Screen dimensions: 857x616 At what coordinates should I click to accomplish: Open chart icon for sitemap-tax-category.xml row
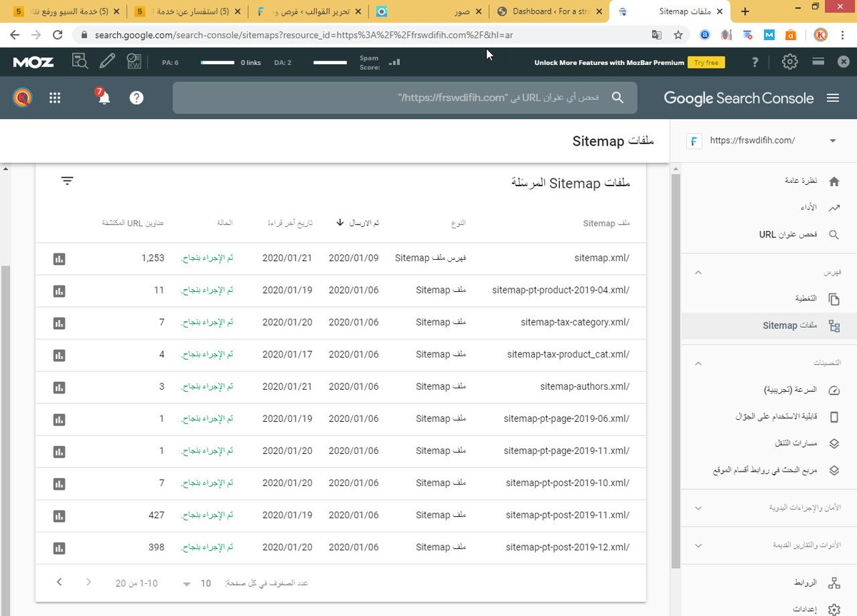59,323
